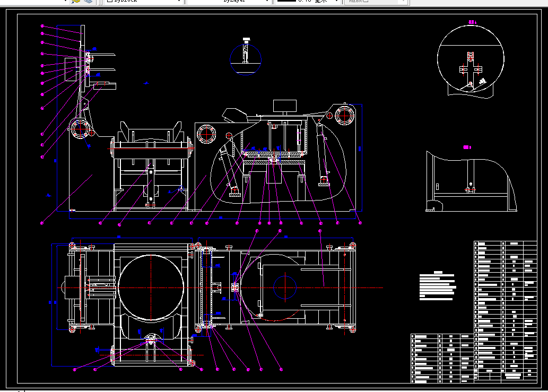The width and height of the screenshot is (548, 392).
Task: Click the stacked layers icon in toolbar
Action: tap(89, 2)
